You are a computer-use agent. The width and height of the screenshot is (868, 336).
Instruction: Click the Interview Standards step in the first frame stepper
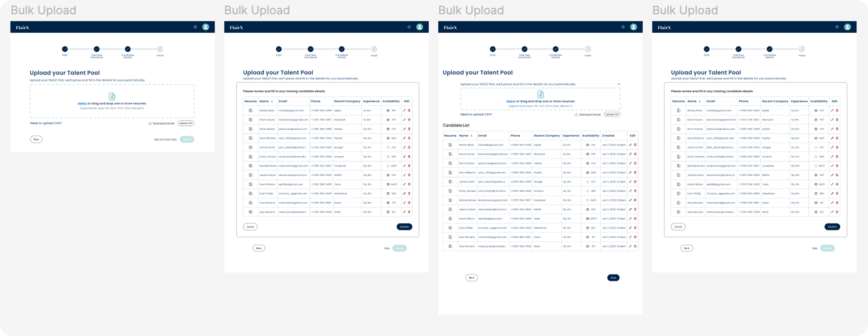click(x=96, y=49)
